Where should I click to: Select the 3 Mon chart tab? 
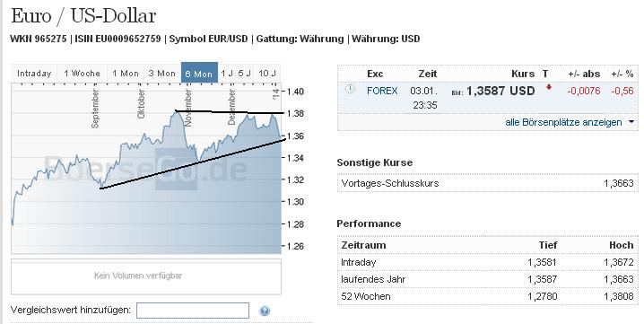[x=161, y=74]
